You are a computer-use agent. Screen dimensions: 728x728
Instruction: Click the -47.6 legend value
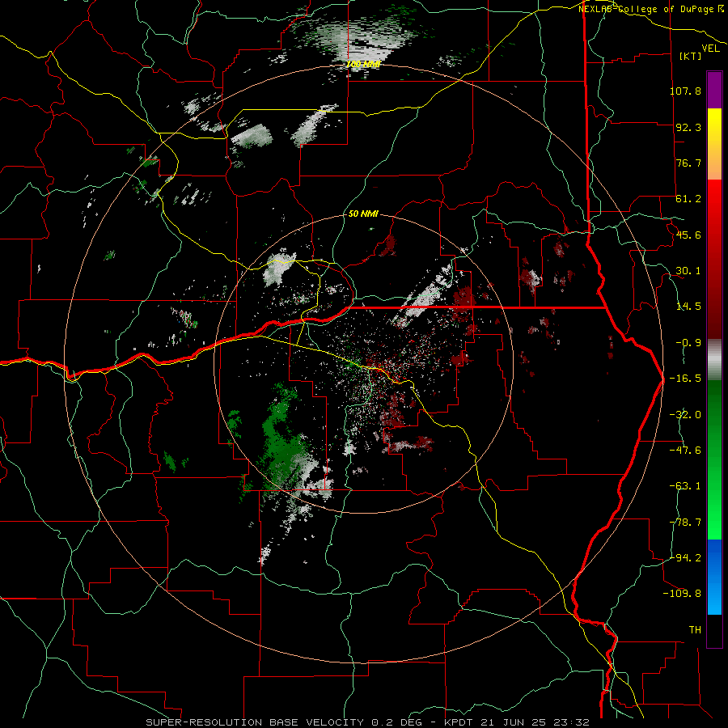tap(685, 451)
